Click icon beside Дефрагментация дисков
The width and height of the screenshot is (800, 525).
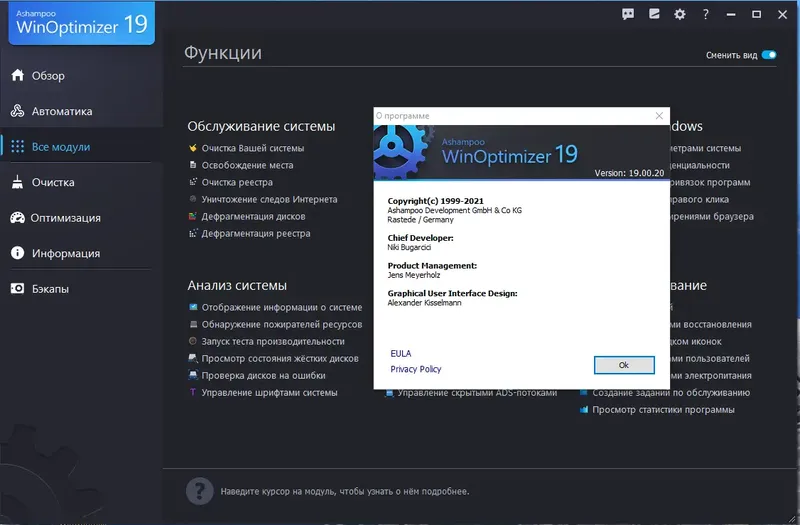193,216
